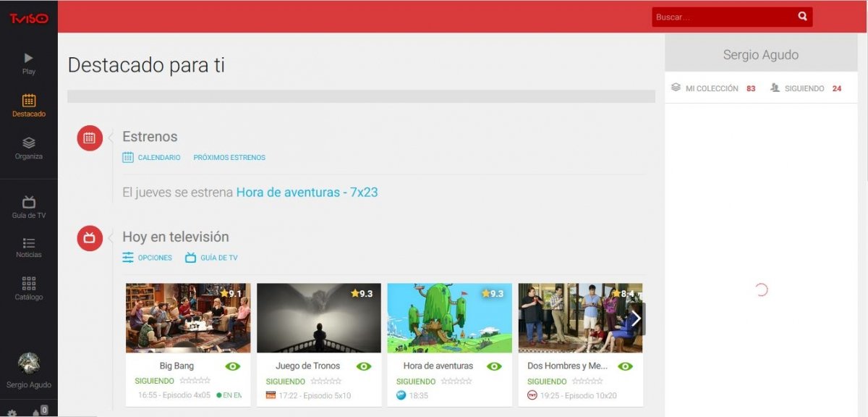
Task: Toggle Hora de aventuras watched eye
Action: pos(494,366)
